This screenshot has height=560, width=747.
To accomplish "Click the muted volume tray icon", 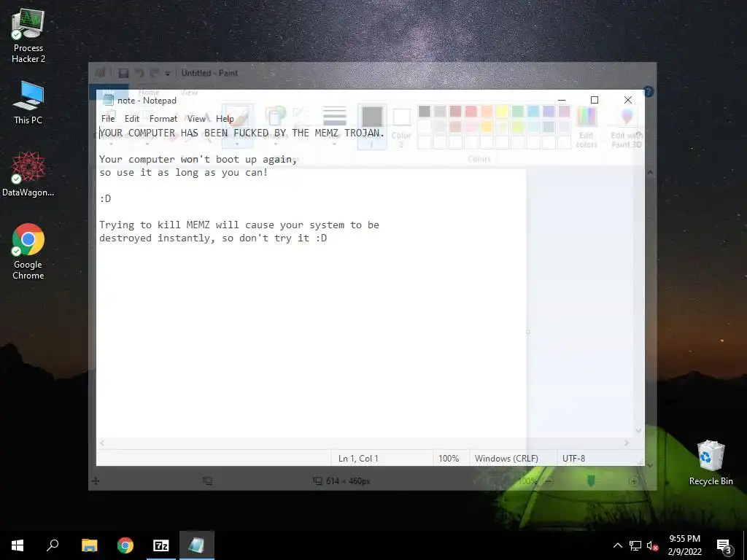I will coord(652,545).
